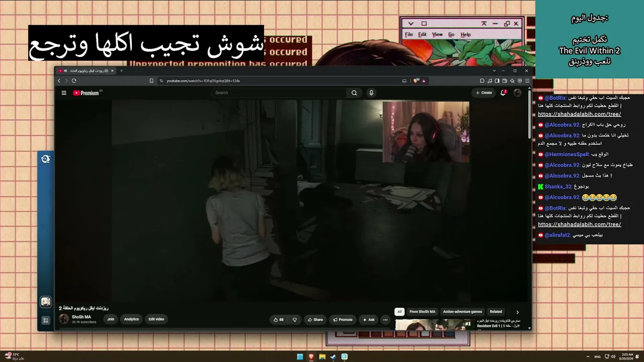This screenshot has height=362, width=644.
Task: Start voice search with microphone icon
Action: point(371,93)
